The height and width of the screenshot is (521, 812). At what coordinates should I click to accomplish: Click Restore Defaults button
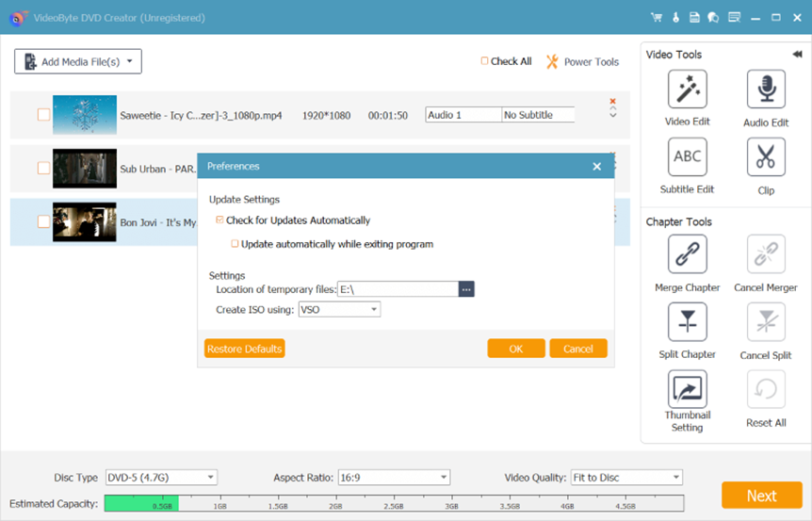244,349
